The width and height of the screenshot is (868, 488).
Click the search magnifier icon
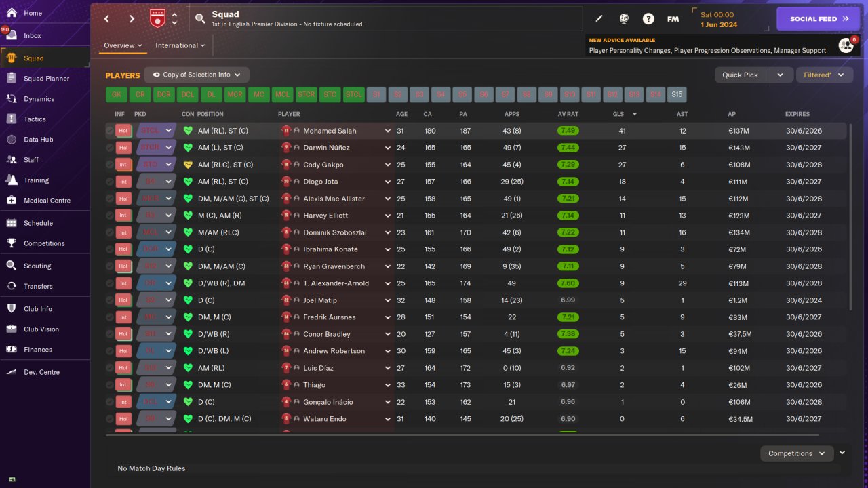click(200, 19)
